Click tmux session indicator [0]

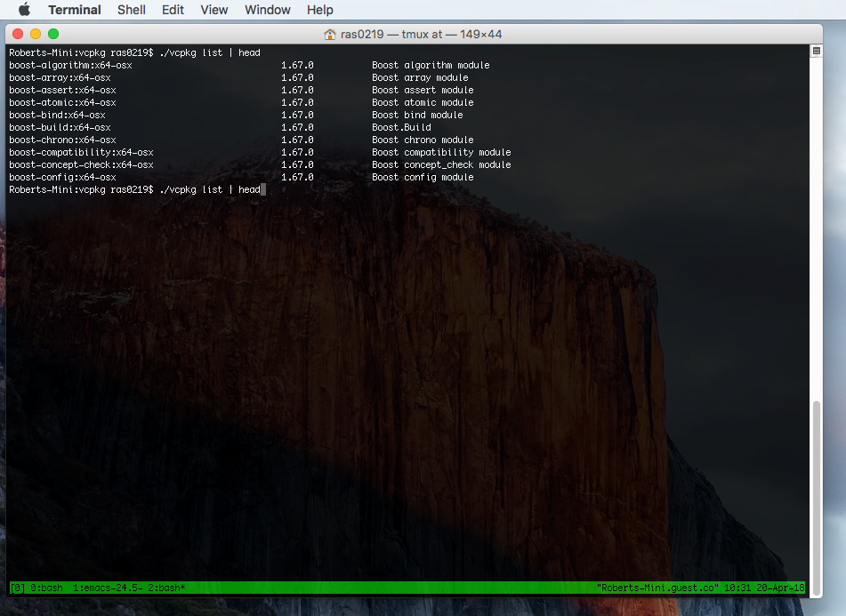click(17, 588)
